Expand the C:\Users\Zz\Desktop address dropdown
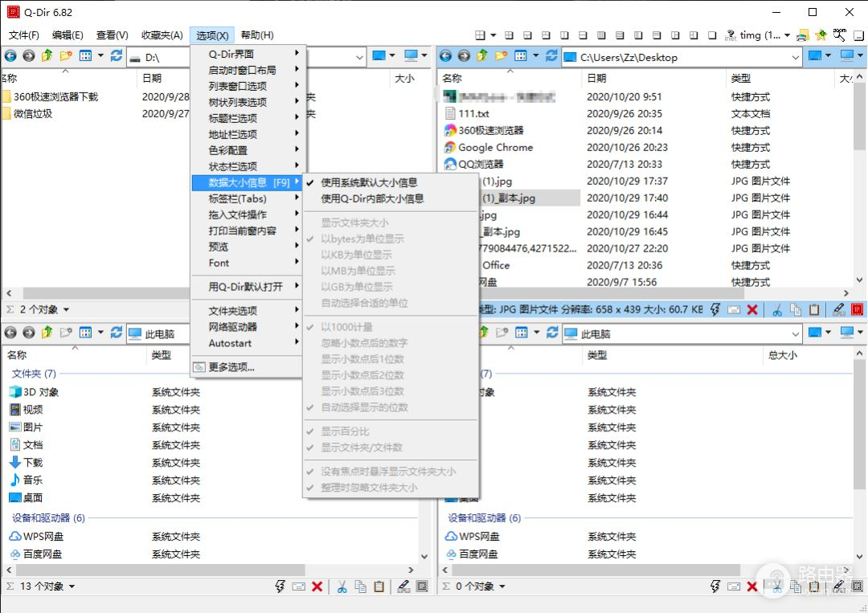This screenshot has height=613, width=868. [x=795, y=57]
